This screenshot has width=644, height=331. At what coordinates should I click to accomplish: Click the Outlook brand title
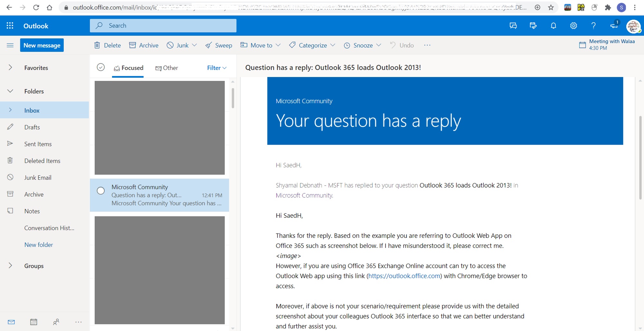tap(36, 26)
